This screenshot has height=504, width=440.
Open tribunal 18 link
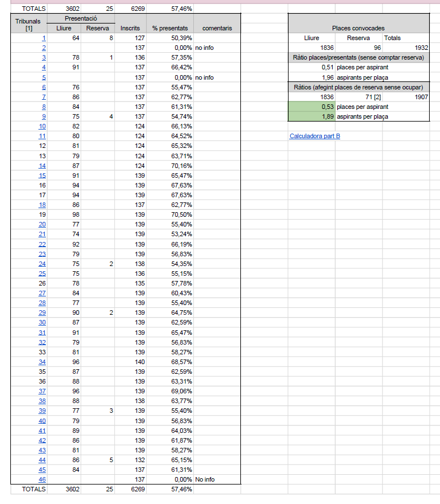coord(42,205)
